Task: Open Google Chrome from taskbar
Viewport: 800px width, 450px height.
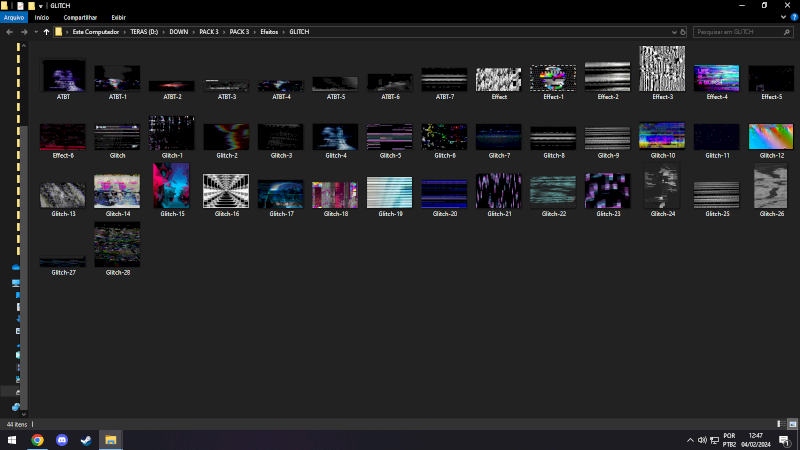Action: (x=37, y=440)
